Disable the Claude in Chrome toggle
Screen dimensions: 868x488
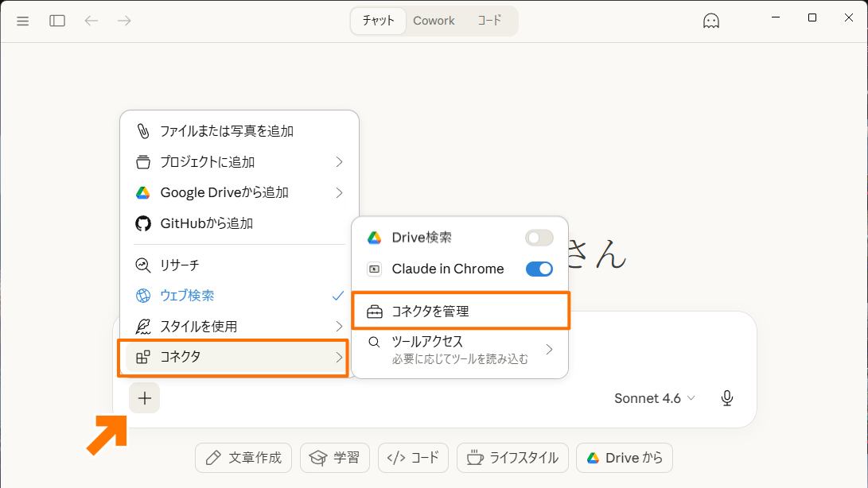coord(539,269)
